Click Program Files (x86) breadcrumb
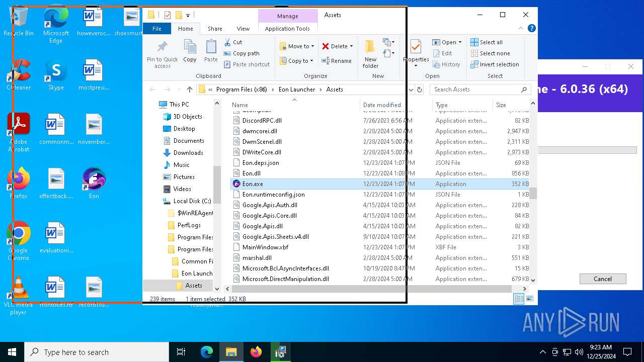The image size is (644, 362). point(242,89)
